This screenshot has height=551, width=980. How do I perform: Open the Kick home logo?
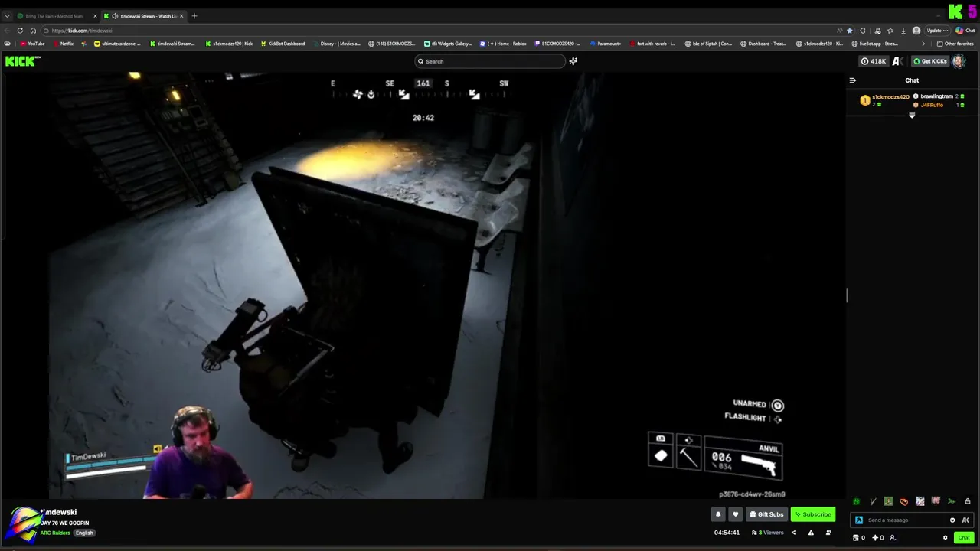[x=22, y=61]
